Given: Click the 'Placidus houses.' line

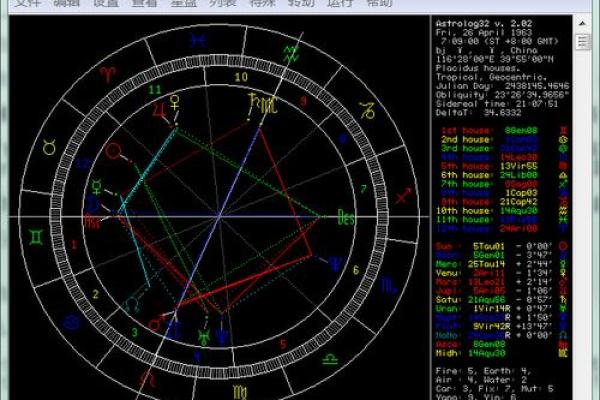Looking at the screenshot, I should (478, 69).
